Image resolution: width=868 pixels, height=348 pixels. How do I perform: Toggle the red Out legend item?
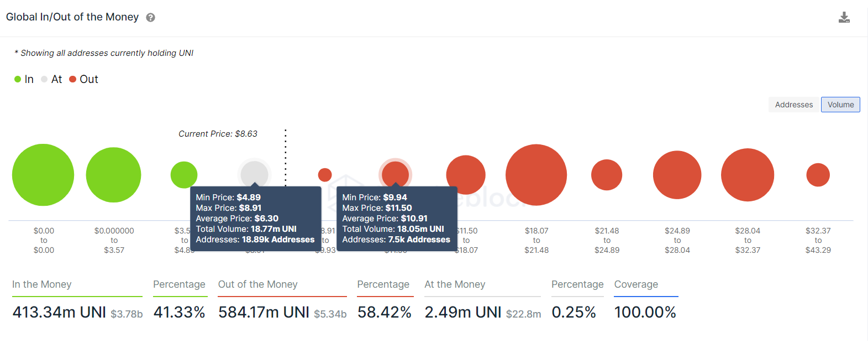83,79
